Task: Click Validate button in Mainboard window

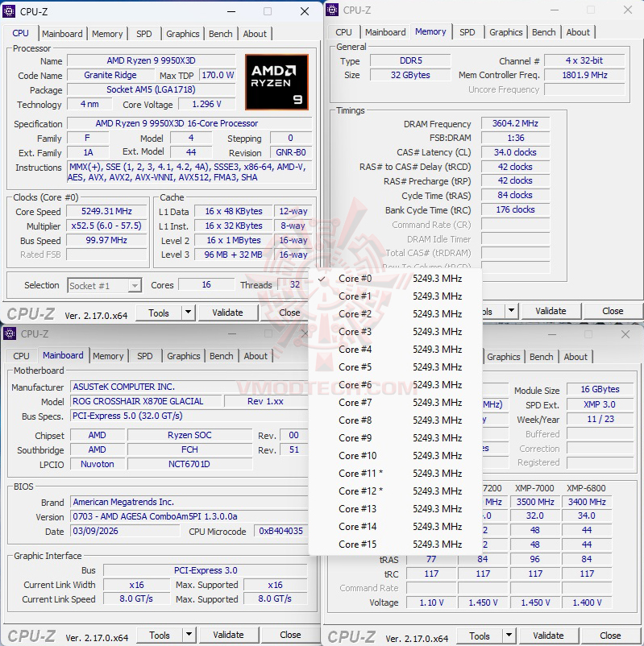Action: (228, 635)
